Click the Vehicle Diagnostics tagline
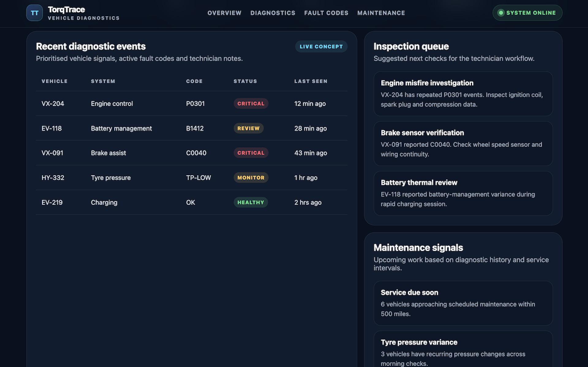 point(84,18)
